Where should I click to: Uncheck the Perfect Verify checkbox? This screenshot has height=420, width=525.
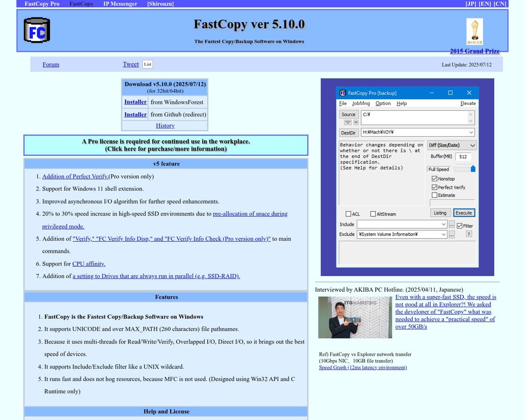pos(435,187)
